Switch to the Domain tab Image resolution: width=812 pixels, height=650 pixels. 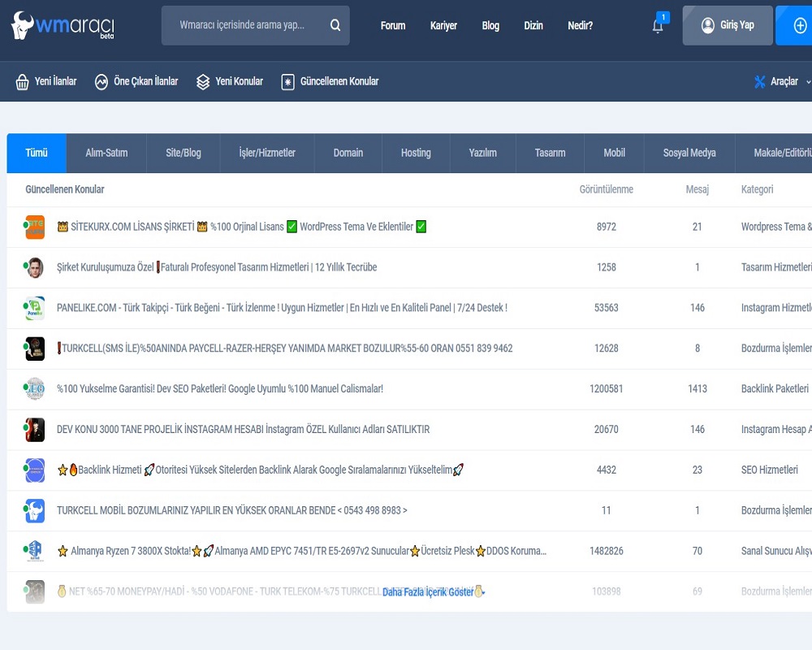[x=348, y=153]
